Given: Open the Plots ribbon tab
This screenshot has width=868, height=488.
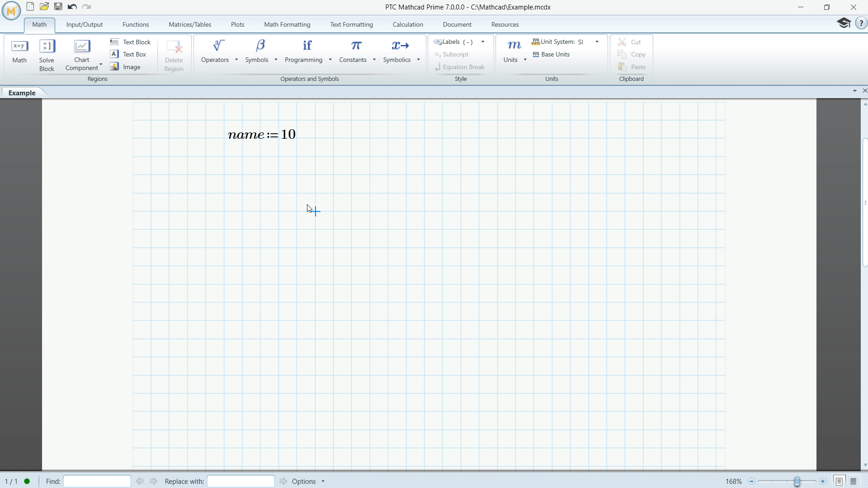Looking at the screenshot, I should [237, 24].
